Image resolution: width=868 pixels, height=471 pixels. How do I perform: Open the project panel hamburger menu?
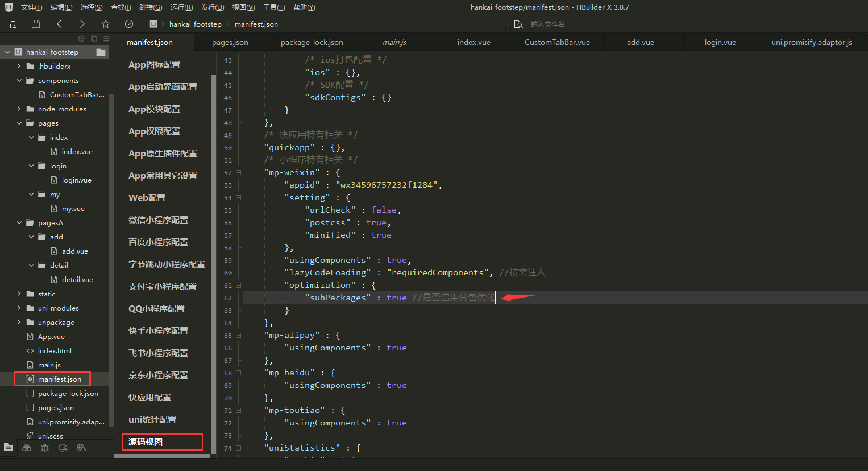click(106, 39)
